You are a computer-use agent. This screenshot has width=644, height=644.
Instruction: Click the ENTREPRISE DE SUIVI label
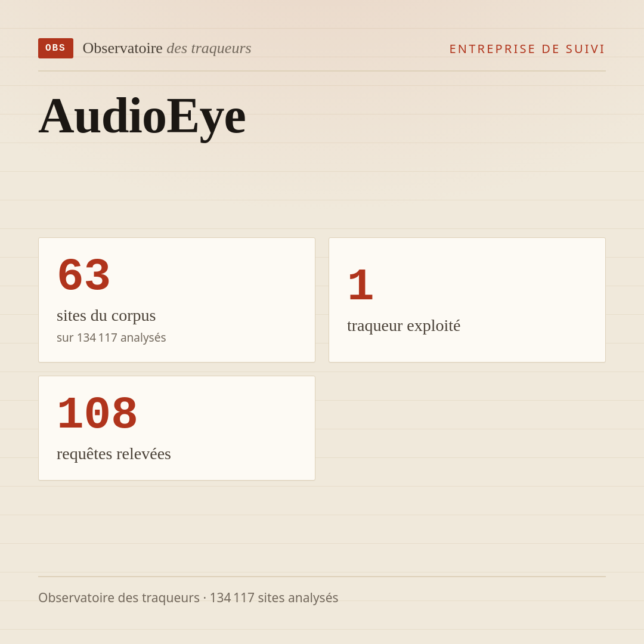tap(527, 49)
